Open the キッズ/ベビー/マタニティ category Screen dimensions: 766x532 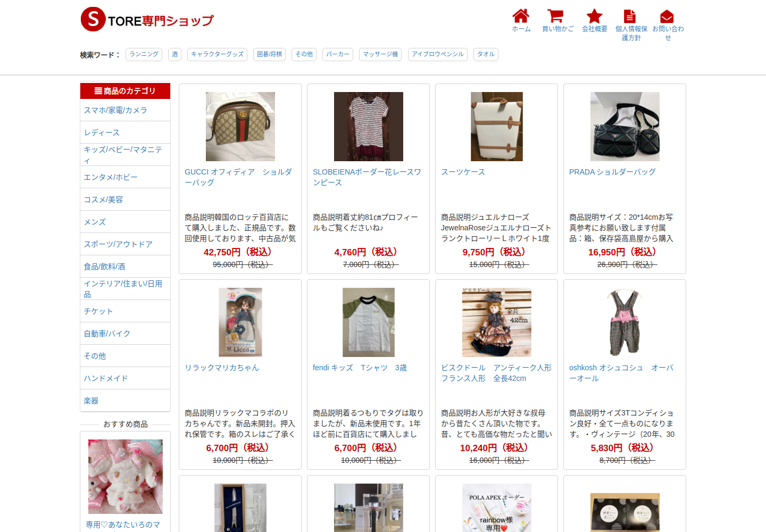125,155
